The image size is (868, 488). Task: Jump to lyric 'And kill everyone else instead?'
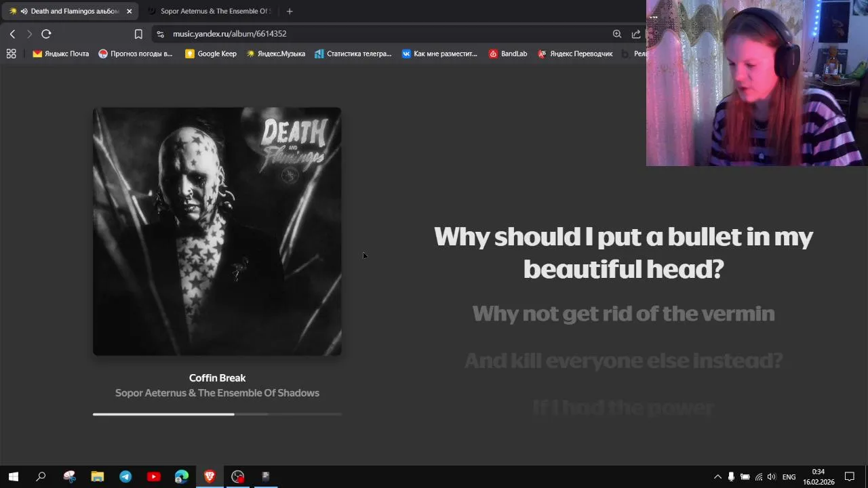623,360
